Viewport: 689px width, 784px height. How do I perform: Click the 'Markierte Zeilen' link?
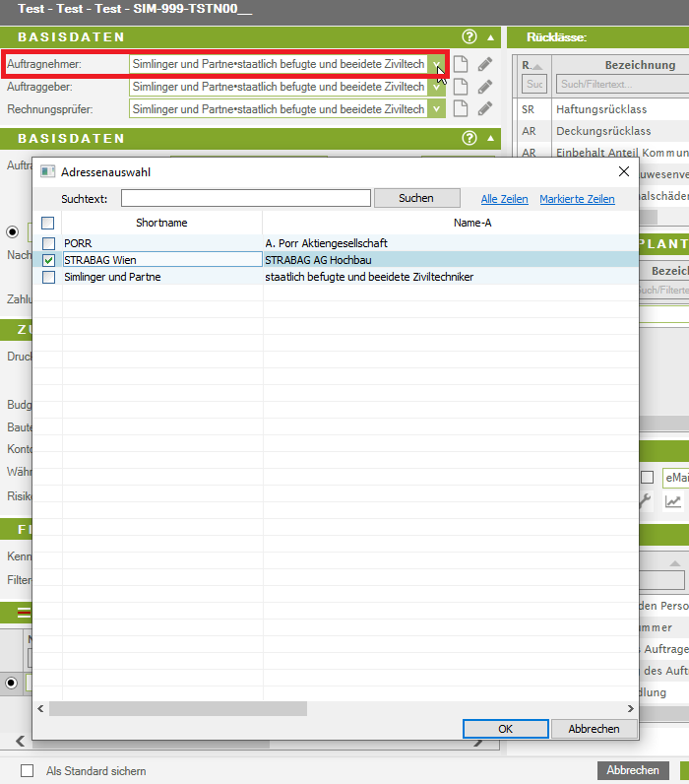click(x=577, y=199)
